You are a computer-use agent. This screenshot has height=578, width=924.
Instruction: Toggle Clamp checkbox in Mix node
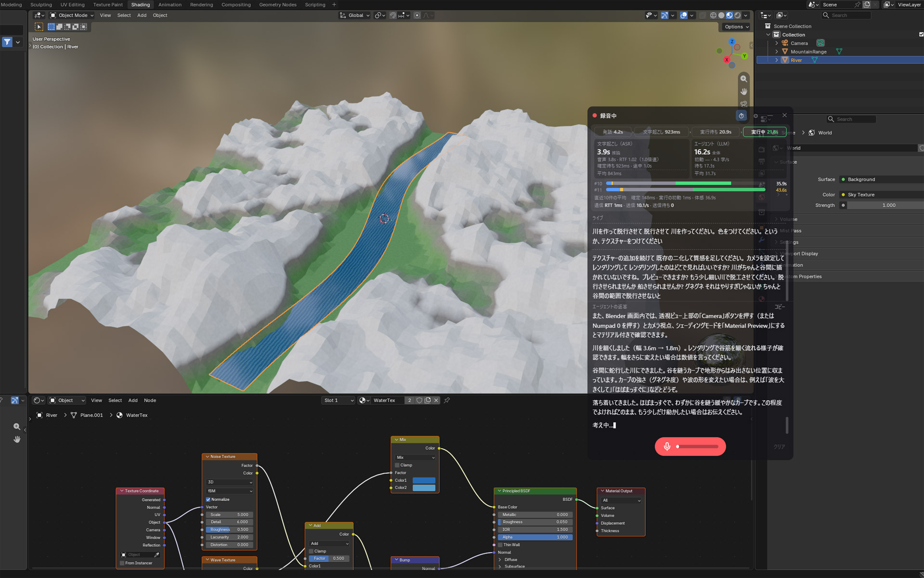point(397,465)
